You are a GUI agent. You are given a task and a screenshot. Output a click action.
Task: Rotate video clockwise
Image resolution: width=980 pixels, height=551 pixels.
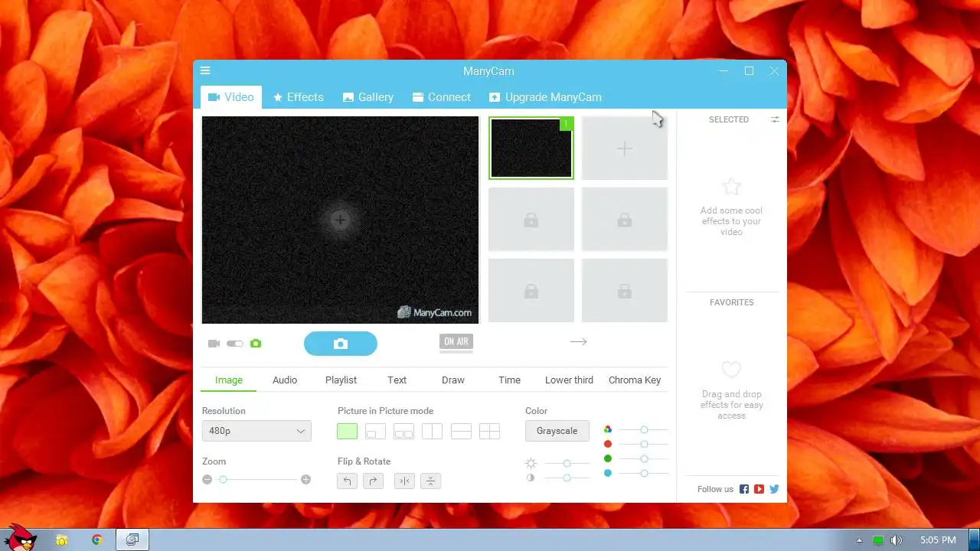point(374,481)
